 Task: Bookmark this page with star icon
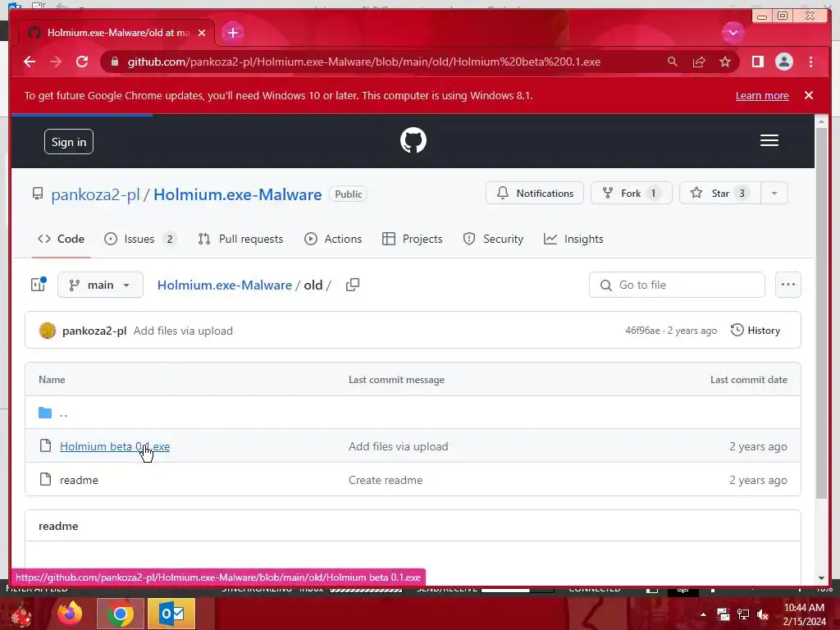click(x=725, y=62)
